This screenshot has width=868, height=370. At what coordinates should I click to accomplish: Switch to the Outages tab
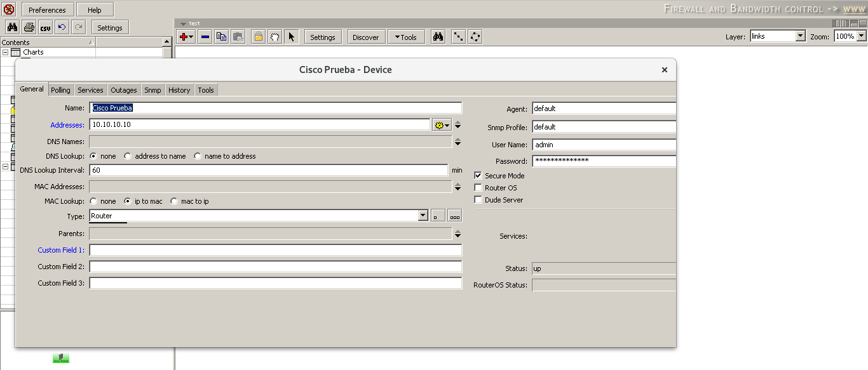tap(124, 90)
